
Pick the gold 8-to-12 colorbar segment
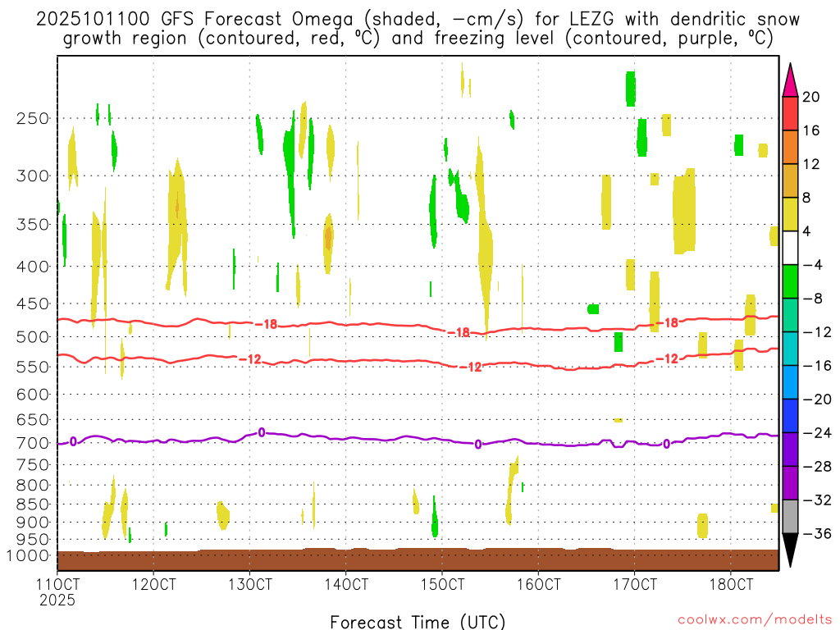coord(790,181)
